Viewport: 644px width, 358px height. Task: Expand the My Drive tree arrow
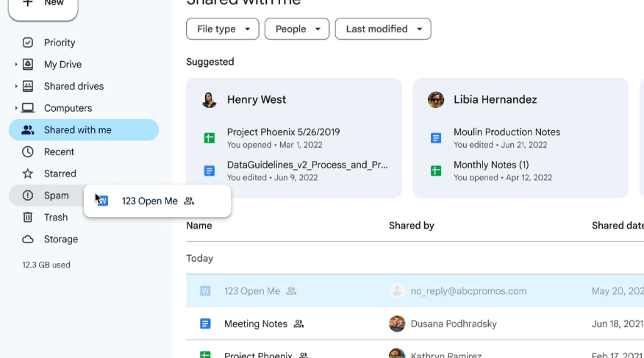coord(16,65)
